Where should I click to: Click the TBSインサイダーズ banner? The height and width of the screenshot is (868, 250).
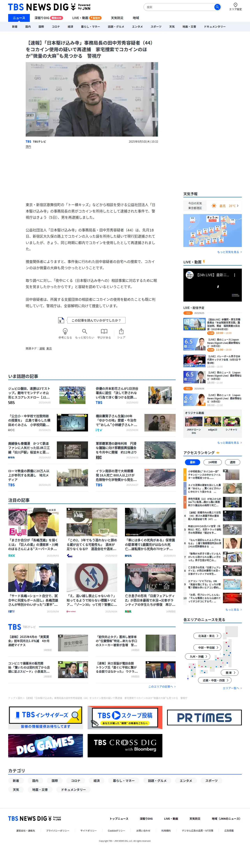pos(46,718)
